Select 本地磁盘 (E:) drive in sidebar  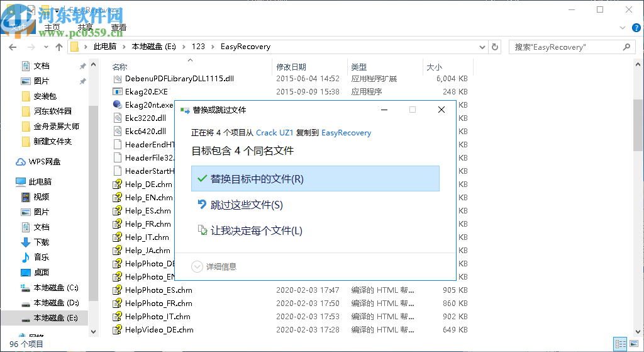(55, 318)
